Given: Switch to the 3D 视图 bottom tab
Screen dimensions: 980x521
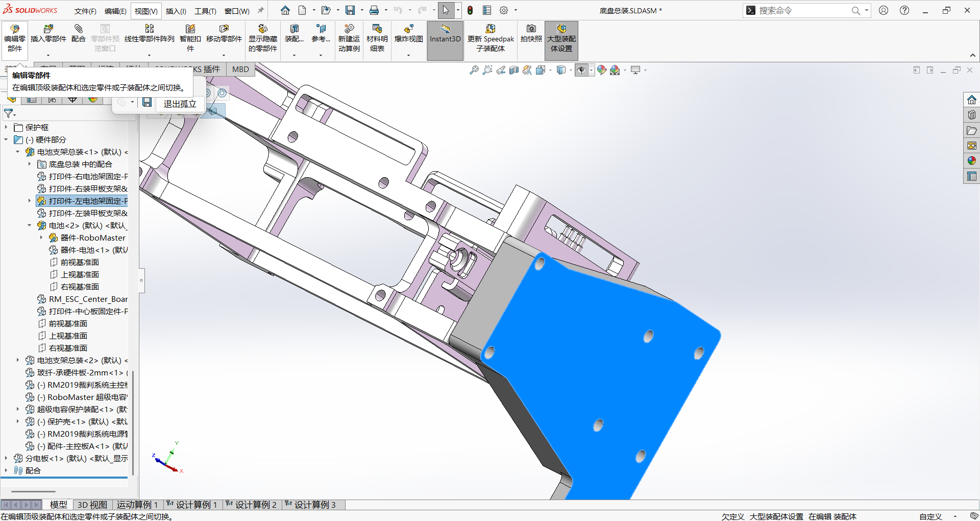Looking at the screenshot, I should 92,505.
